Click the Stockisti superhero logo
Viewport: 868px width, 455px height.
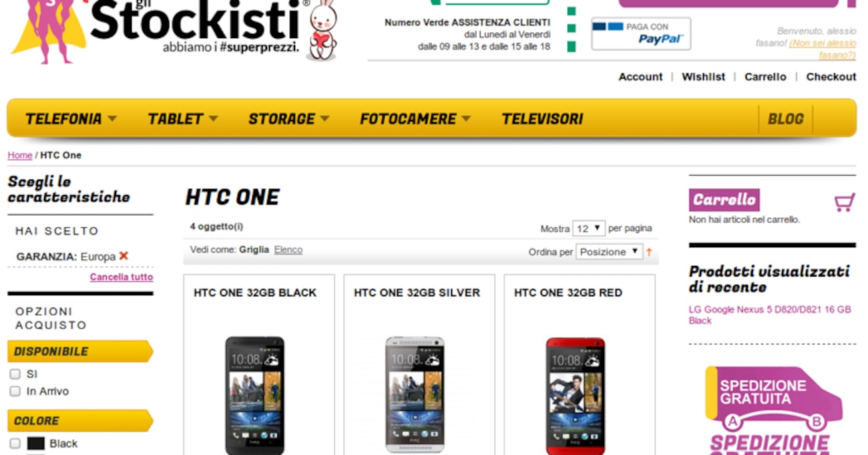click(160, 29)
